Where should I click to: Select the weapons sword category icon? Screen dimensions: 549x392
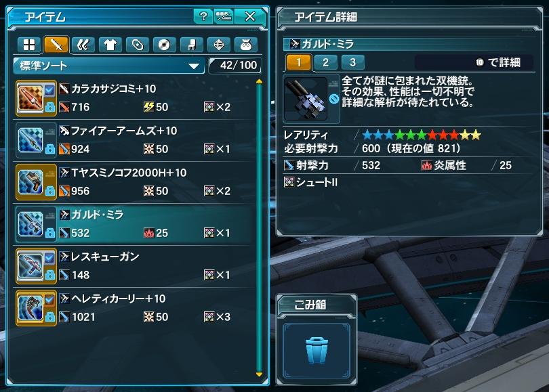coord(56,45)
